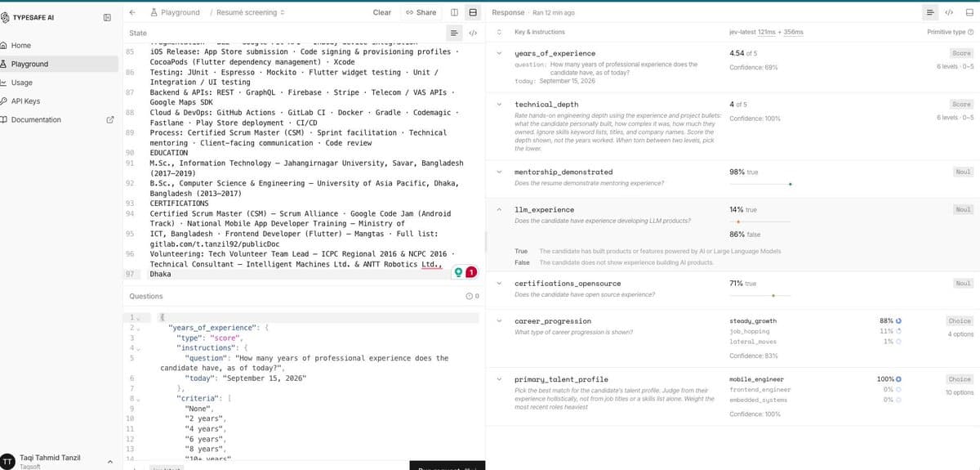Click the job_hopping 11% radial indicator

[x=898, y=331]
